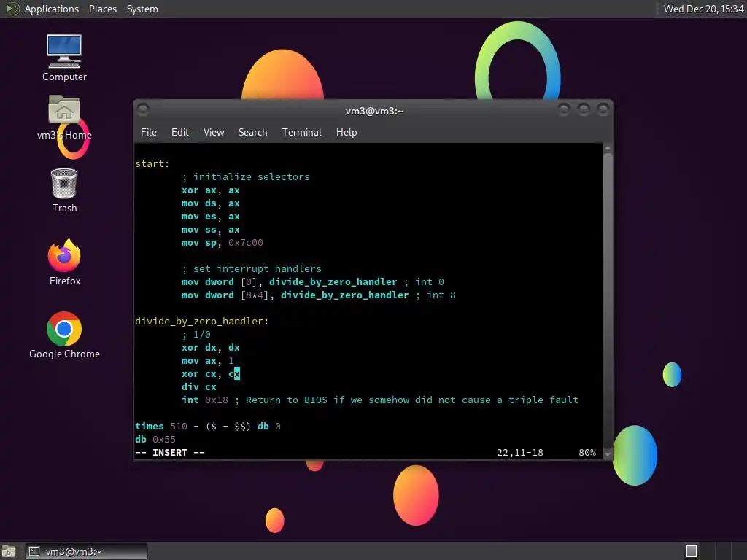Screen dimensions: 747x560
Task: Open the Places menu
Action: [102, 9]
